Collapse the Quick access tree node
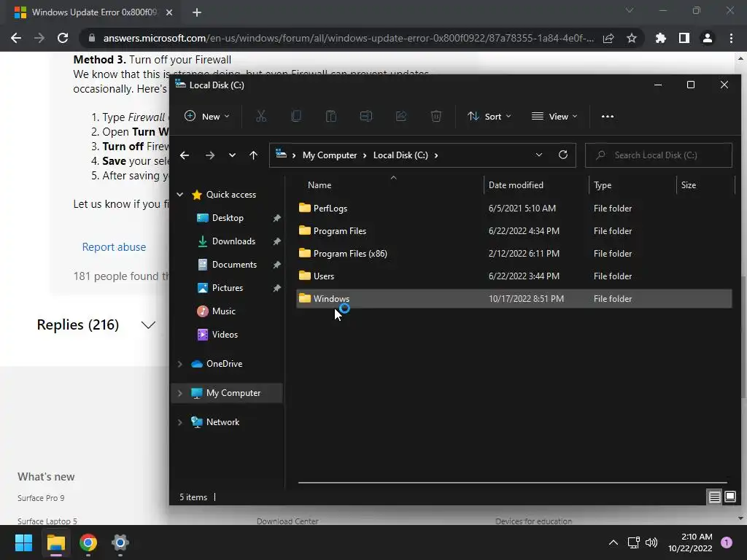Image resolution: width=747 pixels, height=560 pixels. point(179,194)
